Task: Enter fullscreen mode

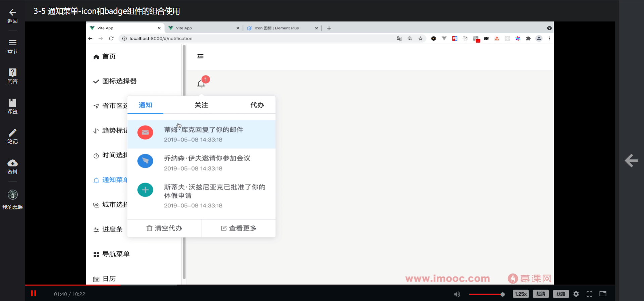Action: point(589,294)
